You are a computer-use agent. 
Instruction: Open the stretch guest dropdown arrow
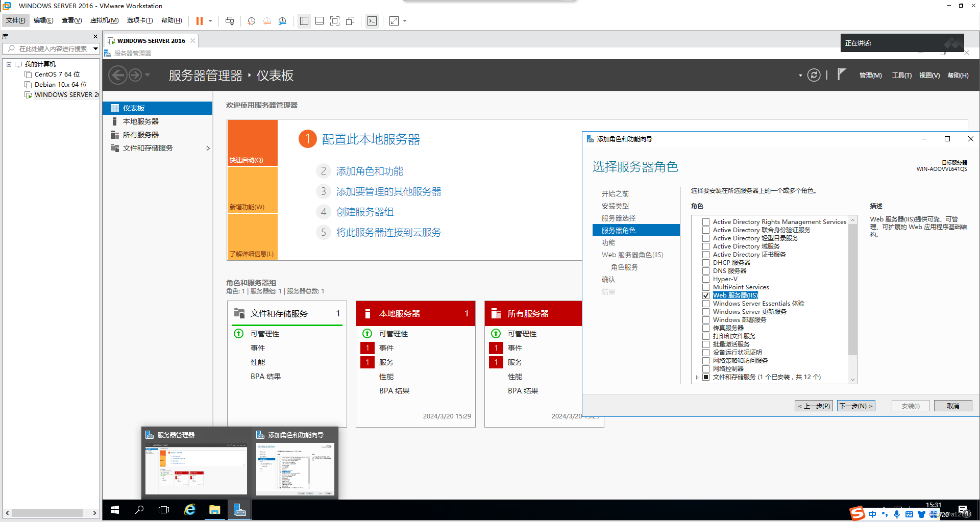coord(405,21)
